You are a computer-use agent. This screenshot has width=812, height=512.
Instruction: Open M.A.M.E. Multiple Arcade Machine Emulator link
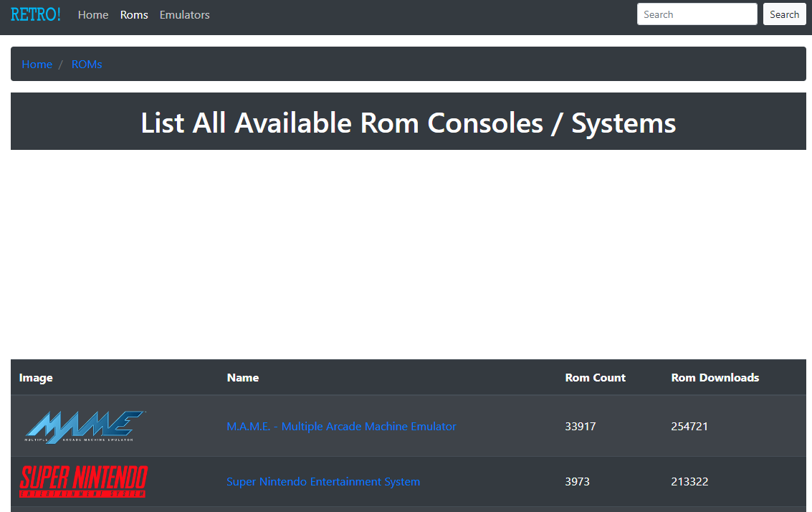[x=341, y=426]
